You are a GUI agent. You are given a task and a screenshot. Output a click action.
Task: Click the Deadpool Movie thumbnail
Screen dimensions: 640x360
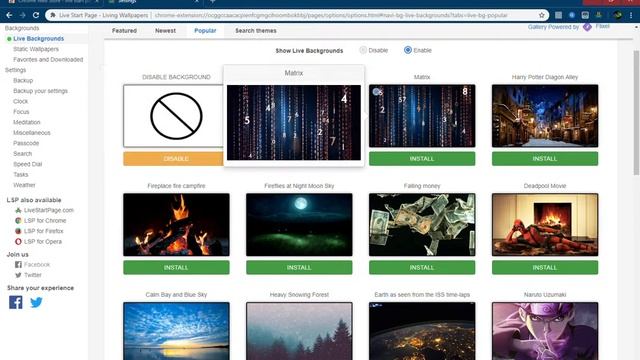point(545,225)
